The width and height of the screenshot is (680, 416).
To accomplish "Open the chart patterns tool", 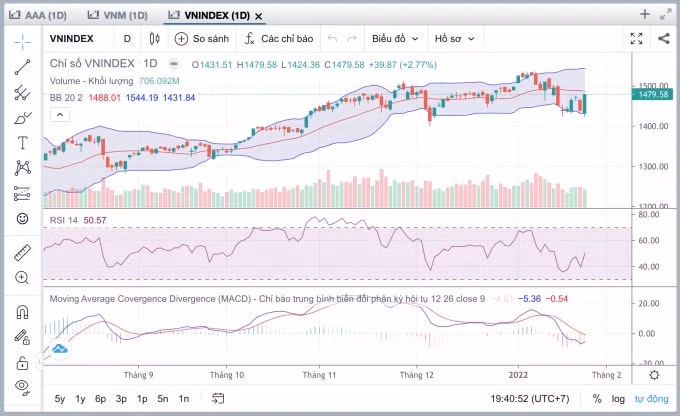I will pos(23,168).
